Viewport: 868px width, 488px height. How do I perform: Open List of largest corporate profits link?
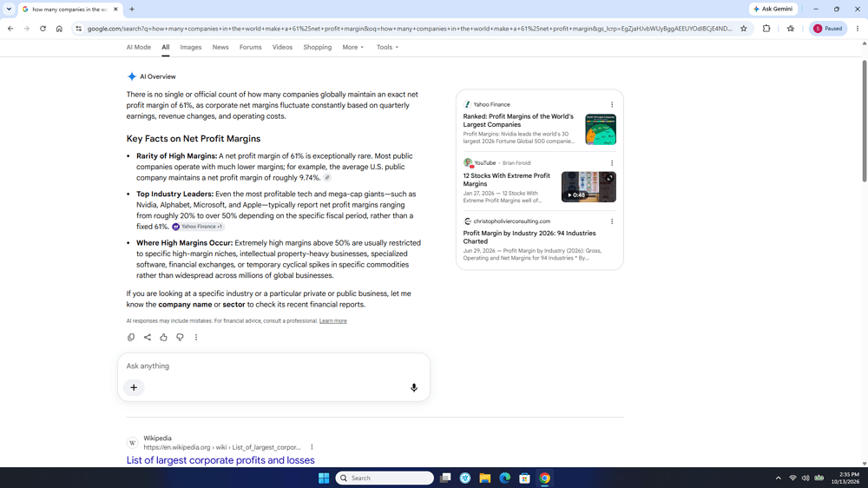(x=220, y=460)
